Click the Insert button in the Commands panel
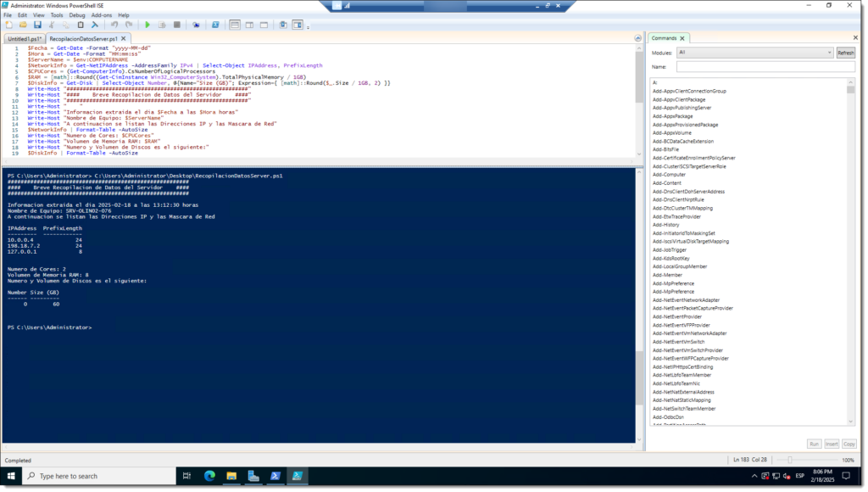 point(832,444)
